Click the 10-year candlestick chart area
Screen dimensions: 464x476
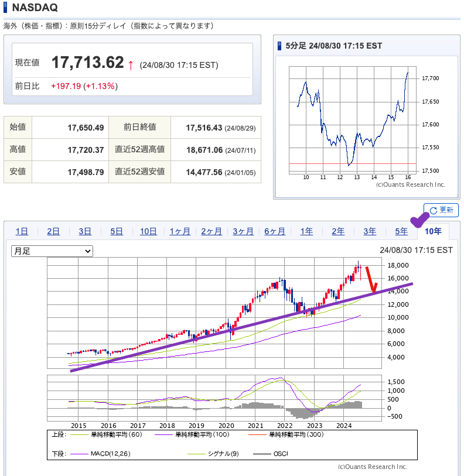click(x=214, y=313)
